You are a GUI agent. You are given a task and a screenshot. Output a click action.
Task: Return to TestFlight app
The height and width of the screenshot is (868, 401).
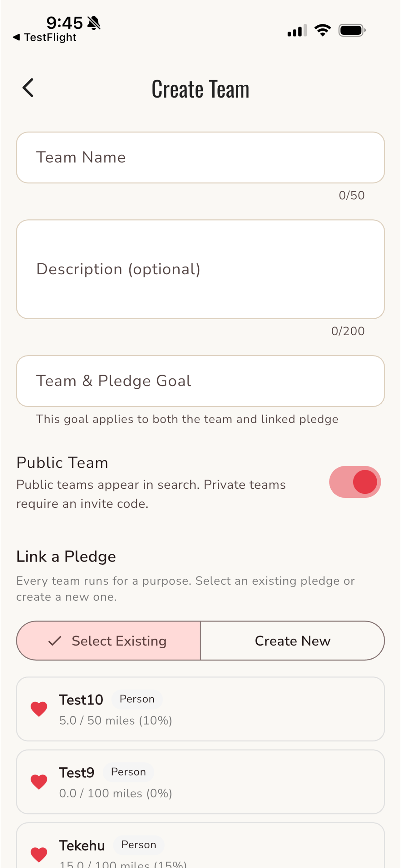[x=45, y=37]
